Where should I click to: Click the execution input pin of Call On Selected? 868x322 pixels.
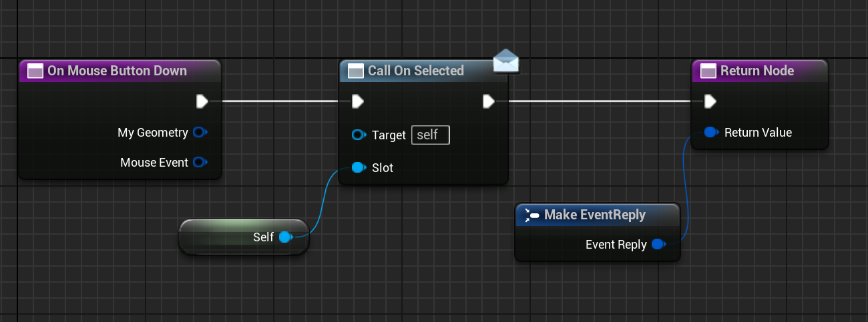(x=358, y=101)
